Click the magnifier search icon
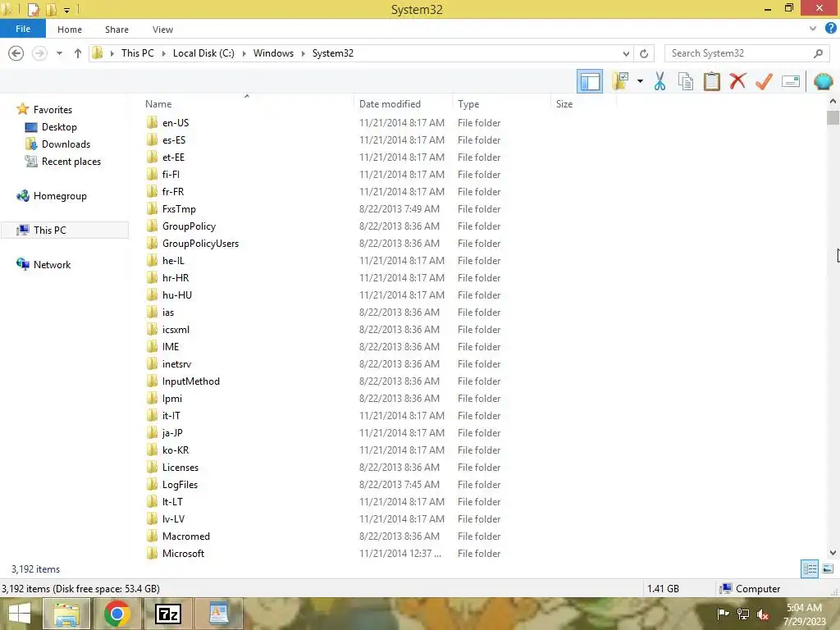The height and width of the screenshot is (630, 840). pyautogui.click(x=818, y=53)
